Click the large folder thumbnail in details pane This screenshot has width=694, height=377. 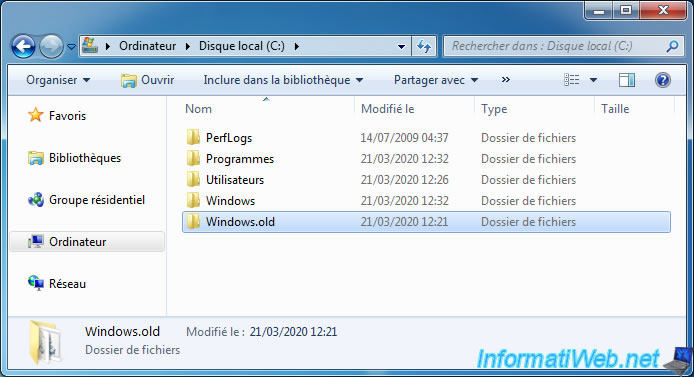tap(45, 342)
